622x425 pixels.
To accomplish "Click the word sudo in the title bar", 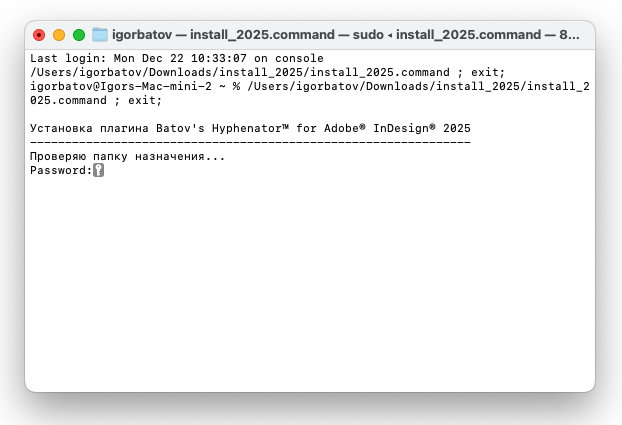I will (368, 35).
